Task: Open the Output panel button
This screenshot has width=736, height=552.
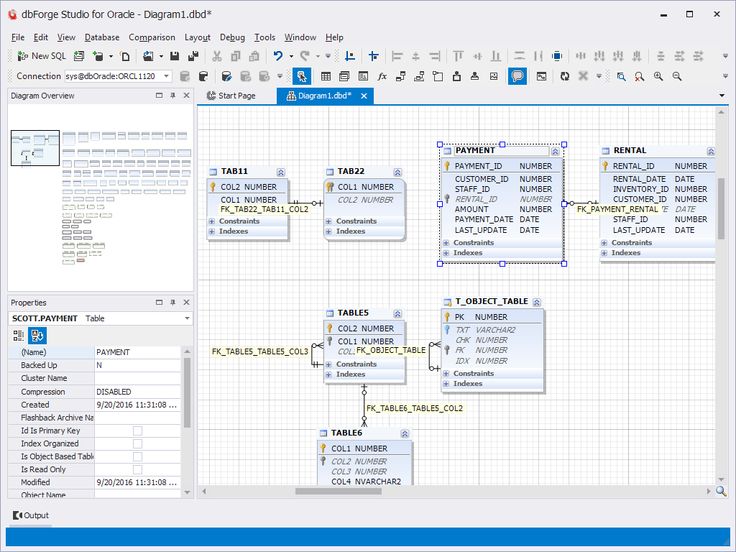Action: click(x=31, y=515)
